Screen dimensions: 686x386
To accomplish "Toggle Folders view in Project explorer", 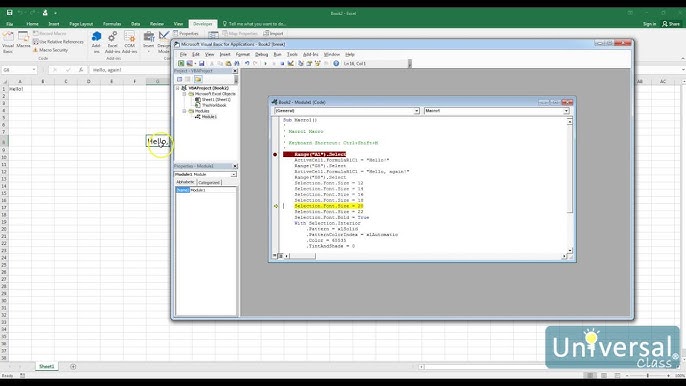I will point(198,79).
